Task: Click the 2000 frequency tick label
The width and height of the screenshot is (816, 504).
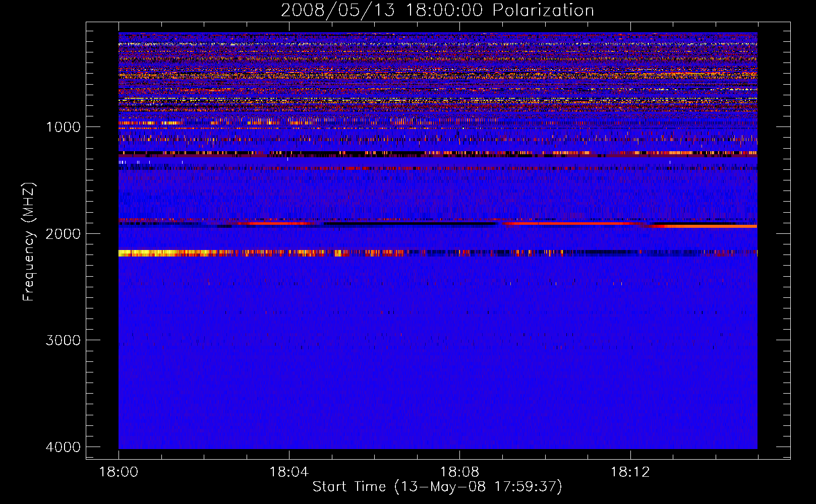Action: point(63,234)
